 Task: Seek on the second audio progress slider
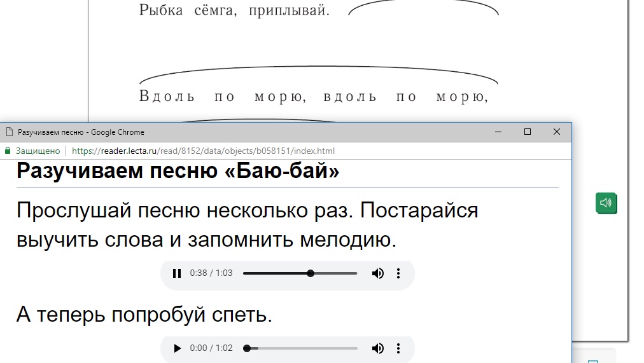click(300, 348)
